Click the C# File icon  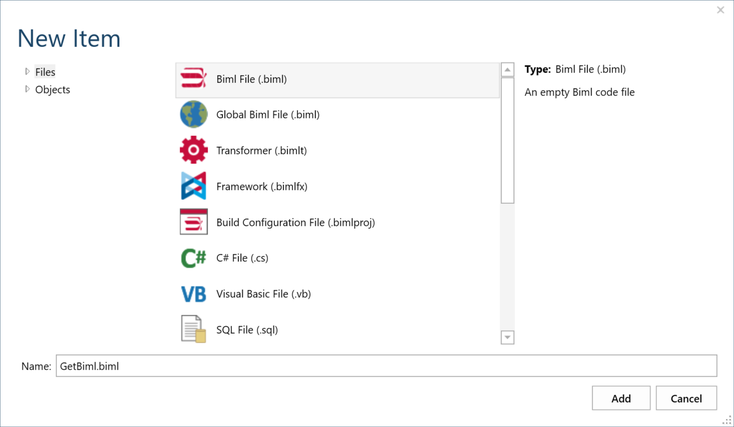pos(193,258)
